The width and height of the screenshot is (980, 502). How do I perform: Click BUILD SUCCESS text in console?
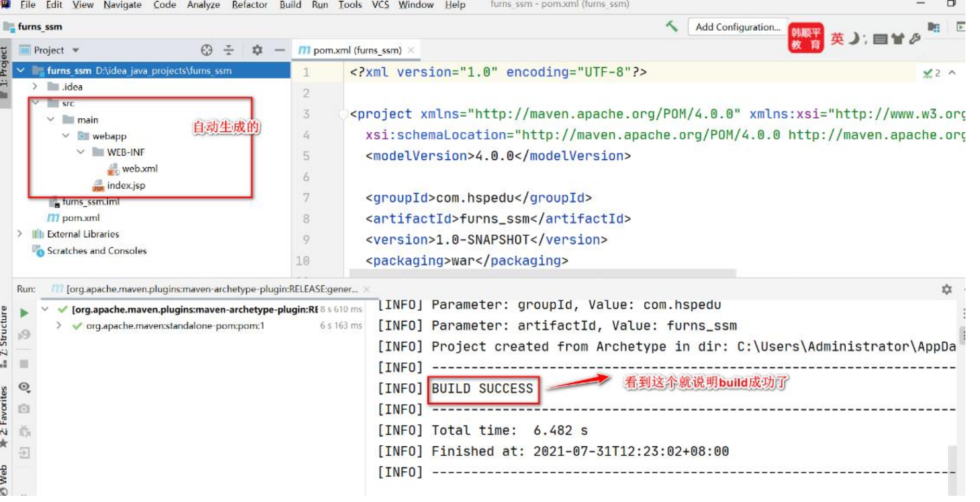pyautogui.click(x=482, y=389)
